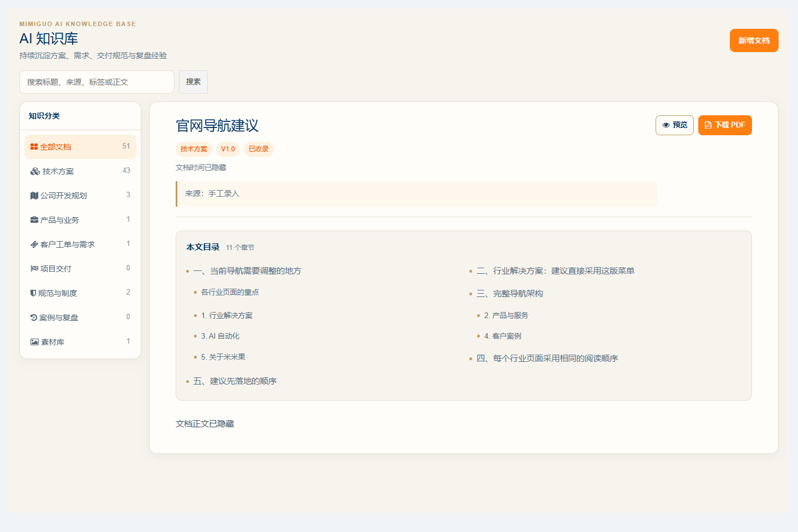Click the shield icon beside 规范与制度
The image size is (798, 532).
(x=33, y=293)
